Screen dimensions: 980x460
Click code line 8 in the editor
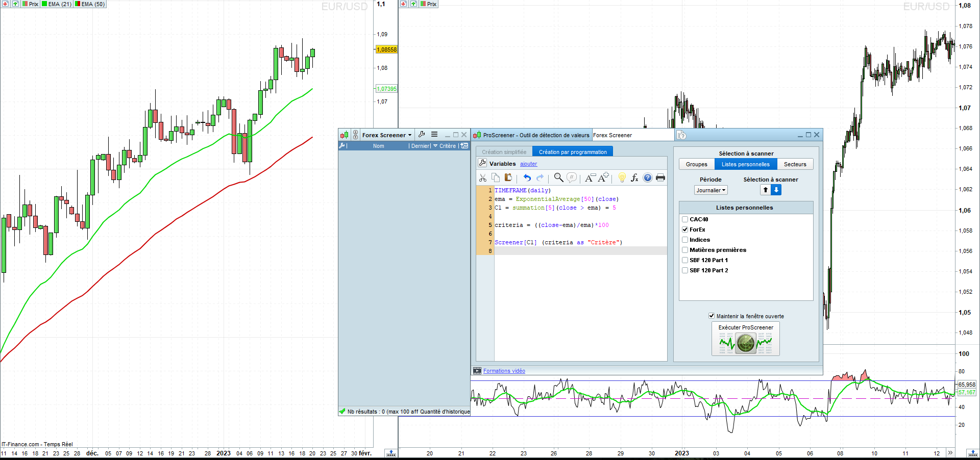tap(580, 251)
